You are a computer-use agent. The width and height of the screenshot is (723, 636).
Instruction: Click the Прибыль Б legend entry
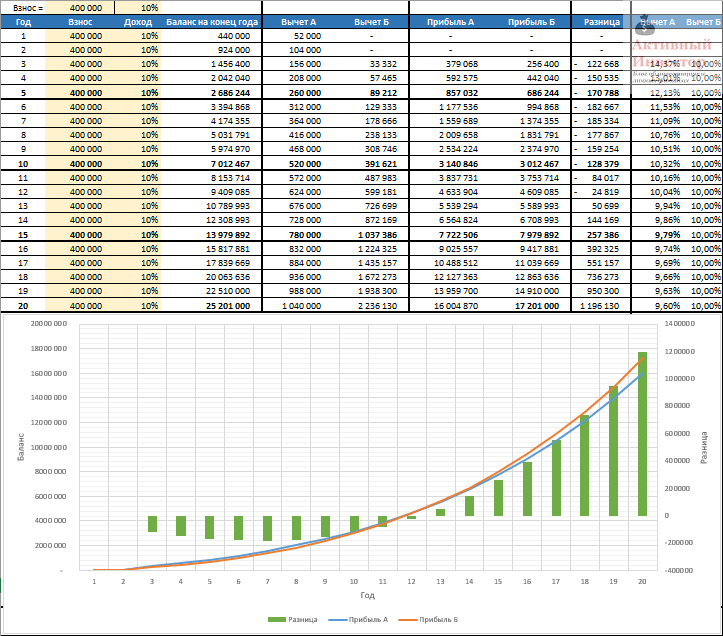[x=428, y=619]
